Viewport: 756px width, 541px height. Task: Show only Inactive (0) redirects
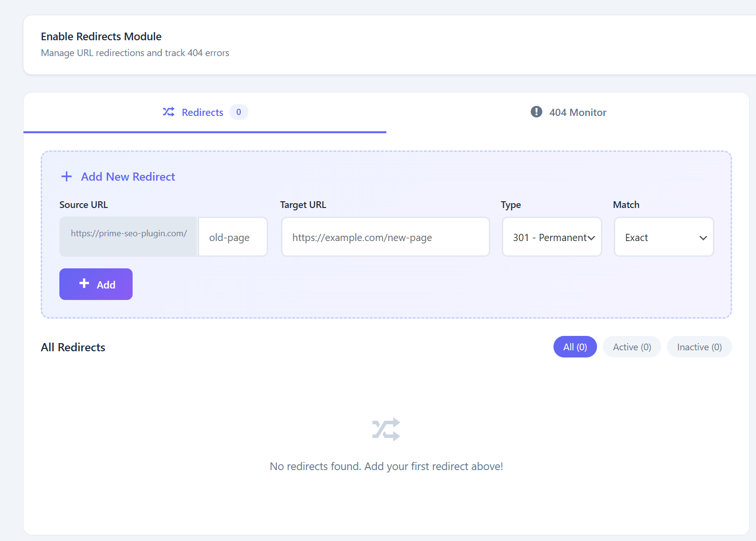tap(699, 347)
